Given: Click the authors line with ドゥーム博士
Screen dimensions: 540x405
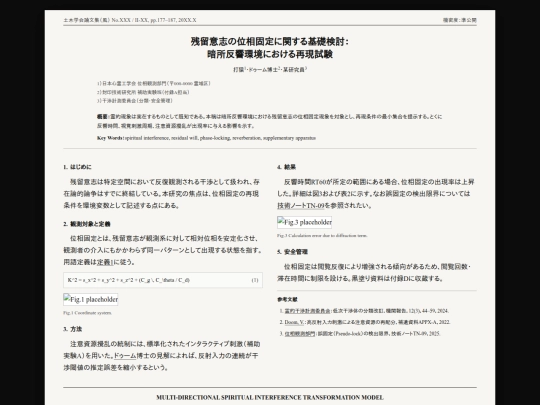Looking at the screenshot, I should pyautogui.click(x=270, y=70).
